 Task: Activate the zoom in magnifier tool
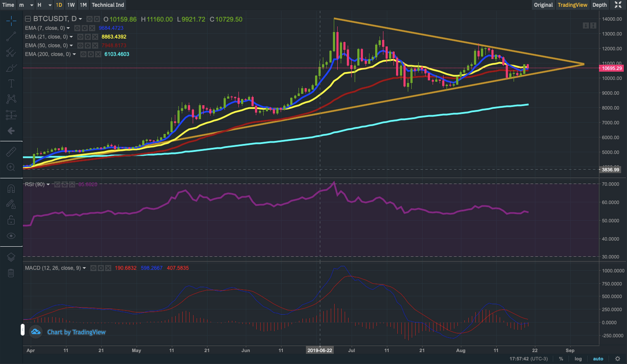tap(11, 168)
